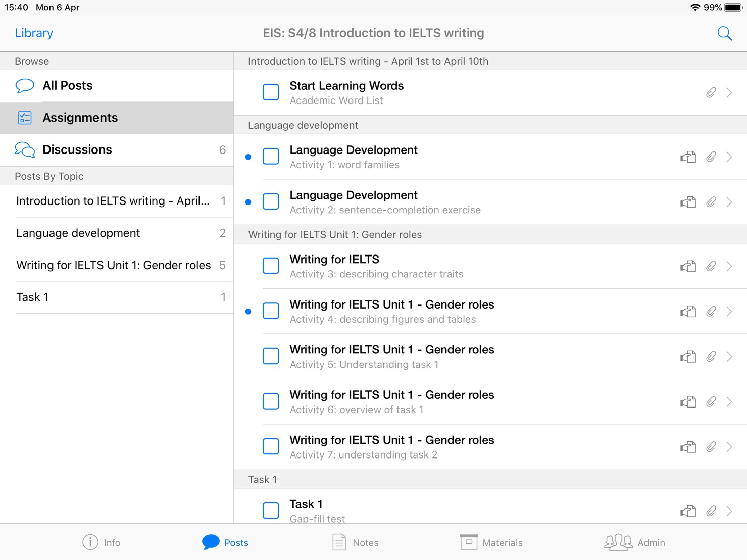
Task: Switch to the Materials tab
Action: [x=491, y=542]
